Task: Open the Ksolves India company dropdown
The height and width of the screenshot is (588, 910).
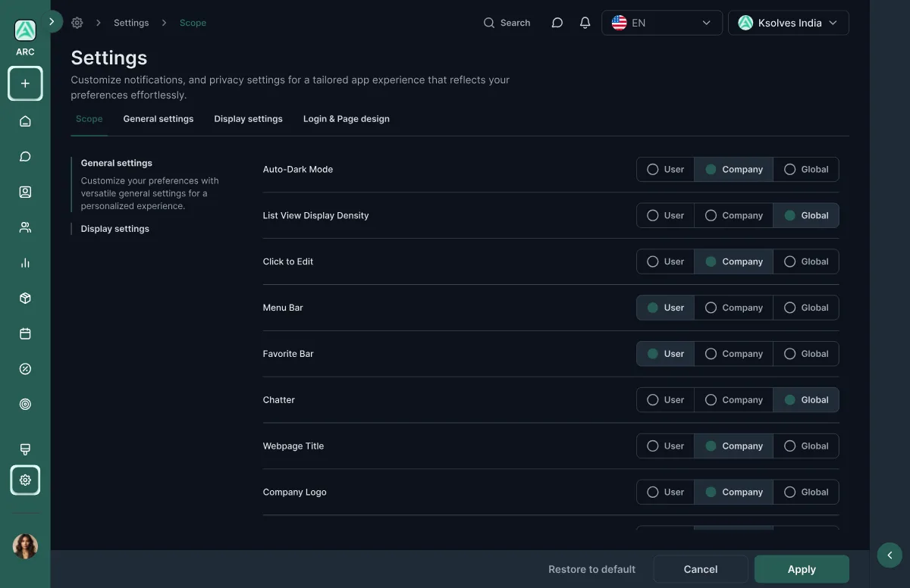Action: click(x=789, y=23)
